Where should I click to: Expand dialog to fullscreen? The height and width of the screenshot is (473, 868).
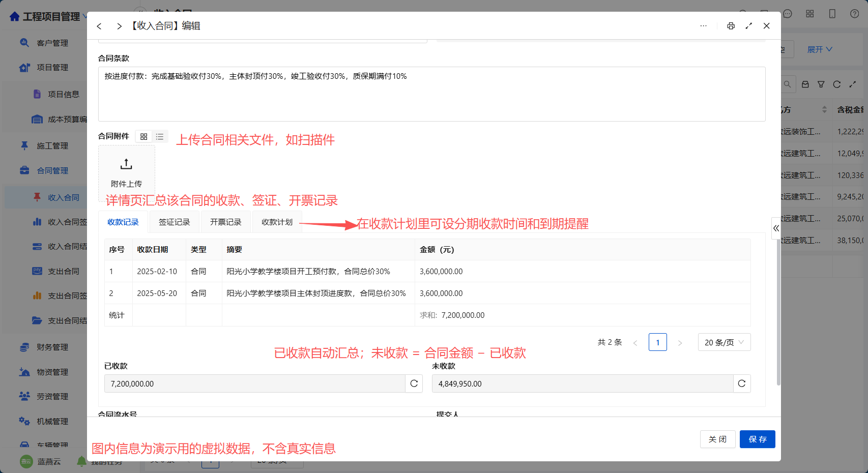pos(749,26)
